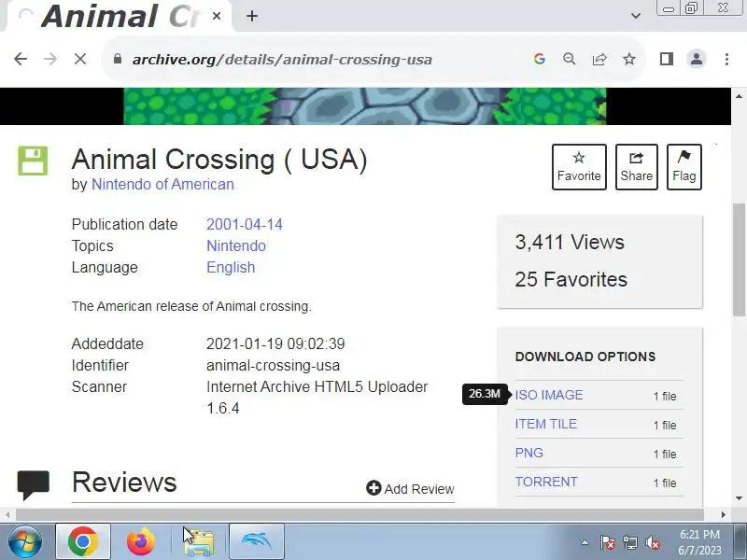Share this page from address bar

599,59
